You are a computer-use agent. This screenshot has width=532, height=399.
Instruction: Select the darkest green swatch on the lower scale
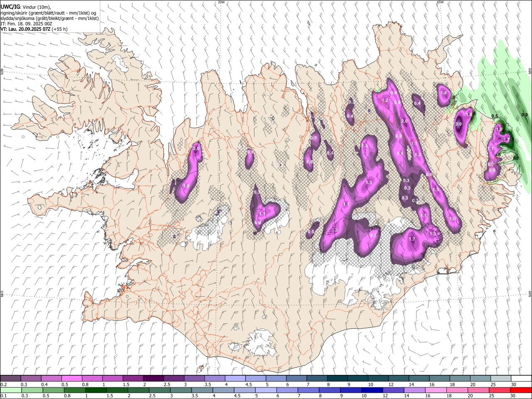click(95, 390)
